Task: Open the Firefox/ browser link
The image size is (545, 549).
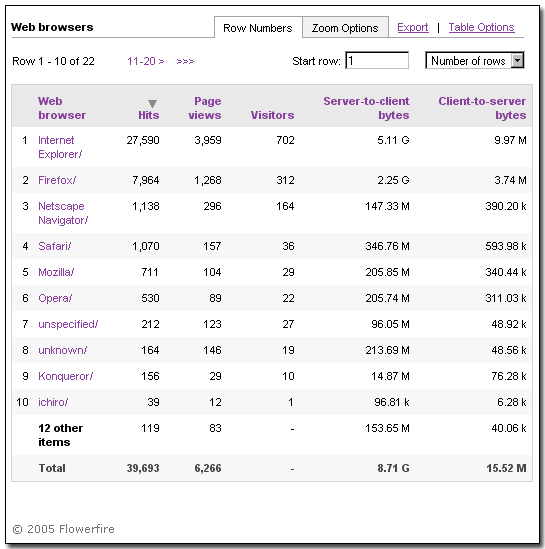Action: coord(57,180)
